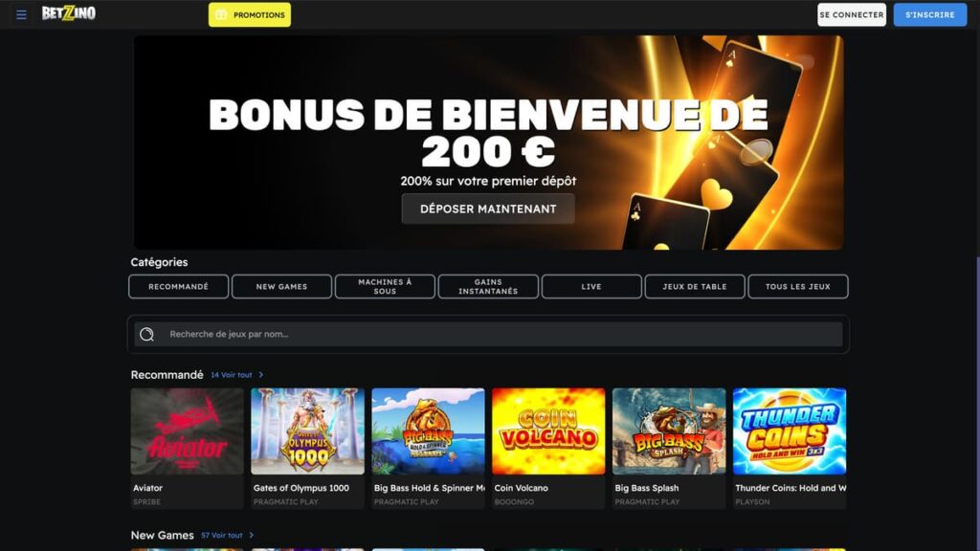Click the Déposer Maintenant banner button
This screenshot has height=551, width=980.
pyautogui.click(x=488, y=209)
